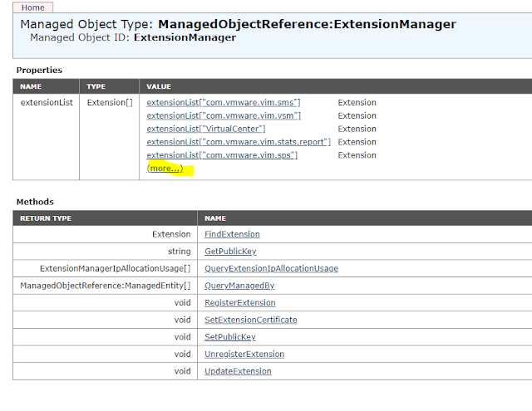Click the Methods NAME column header
The width and height of the screenshot is (532, 411).
click(215, 218)
